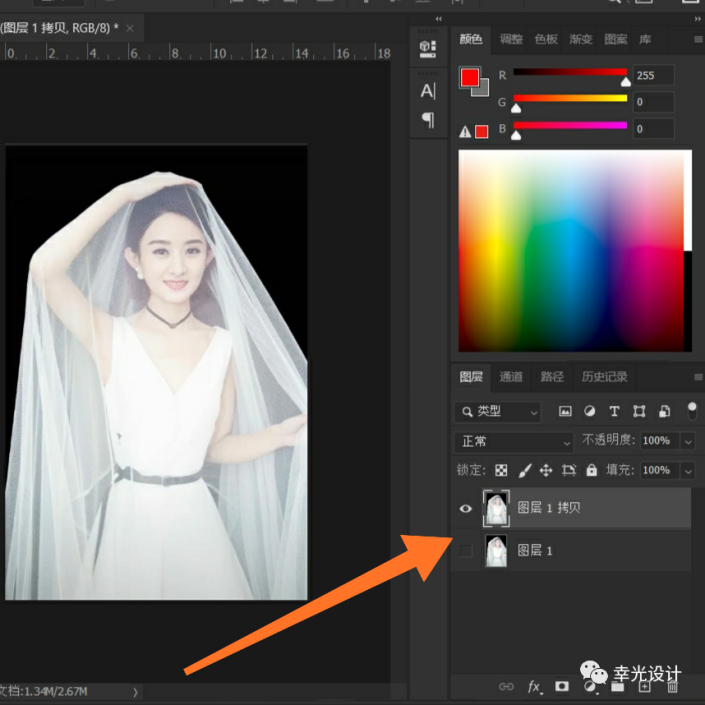705x705 pixels.
Task: Filter layers by type layers
Action: [614, 411]
